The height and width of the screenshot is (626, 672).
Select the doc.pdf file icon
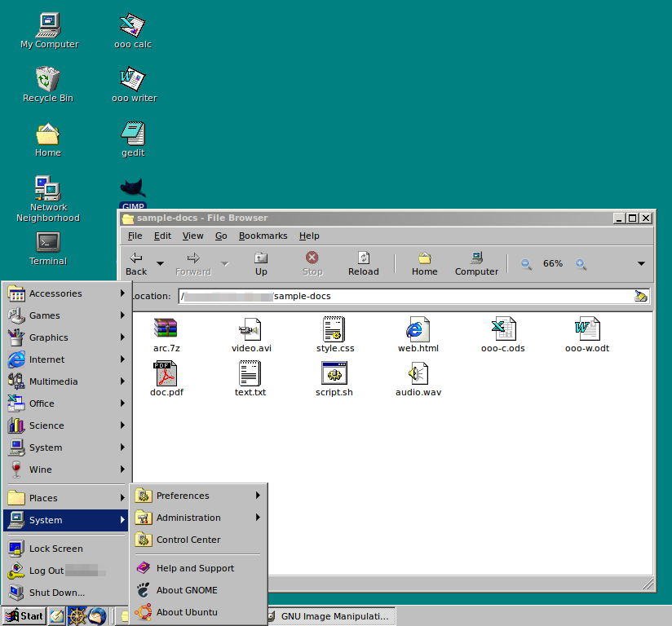tap(166, 379)
